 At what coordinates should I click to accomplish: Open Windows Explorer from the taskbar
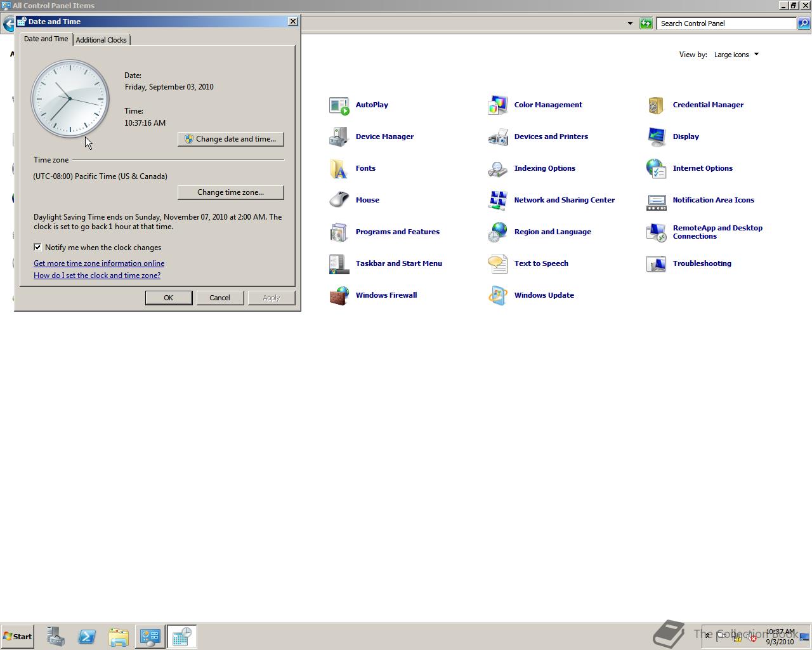pos(119,637)
